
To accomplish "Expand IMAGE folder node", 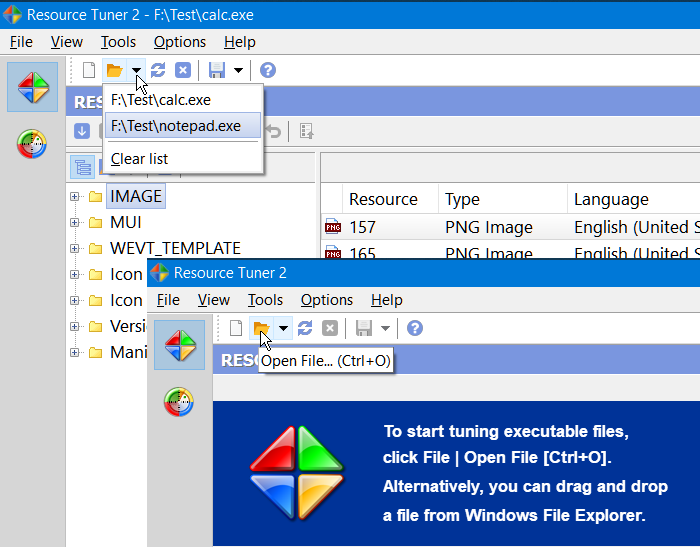I will pos(75,196).
